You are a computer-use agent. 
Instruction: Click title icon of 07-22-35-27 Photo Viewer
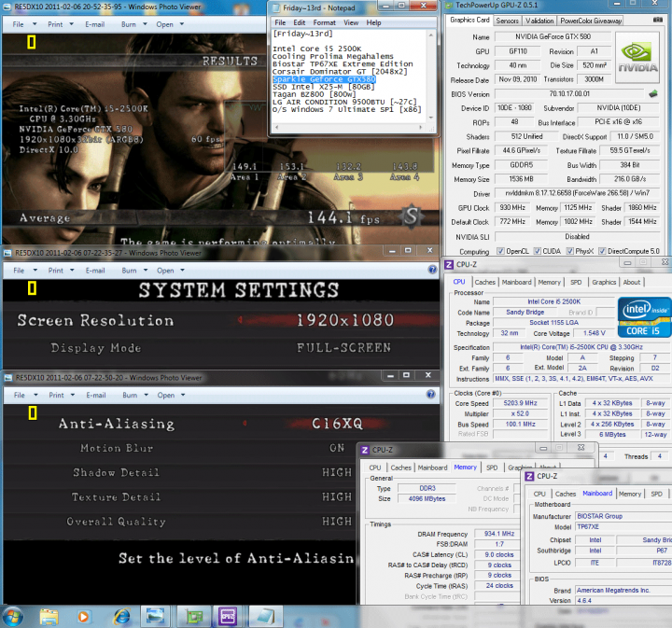click(x=7, y=253)
